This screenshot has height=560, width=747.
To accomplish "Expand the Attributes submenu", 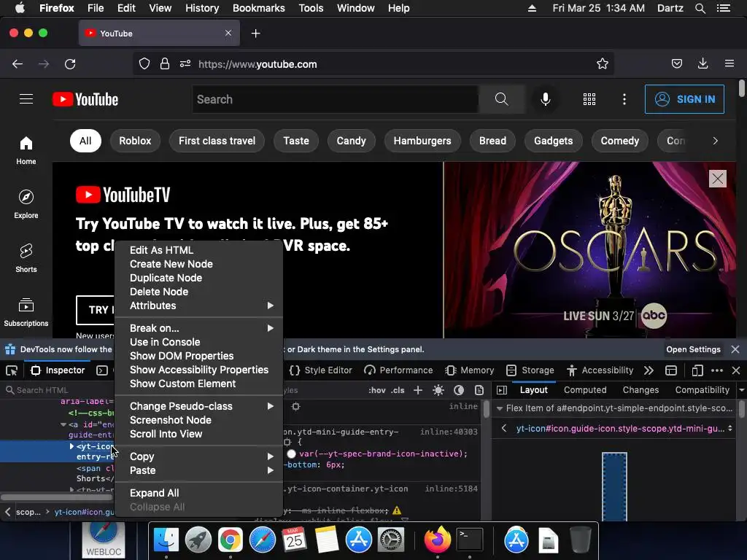I will tap(198, 306).
